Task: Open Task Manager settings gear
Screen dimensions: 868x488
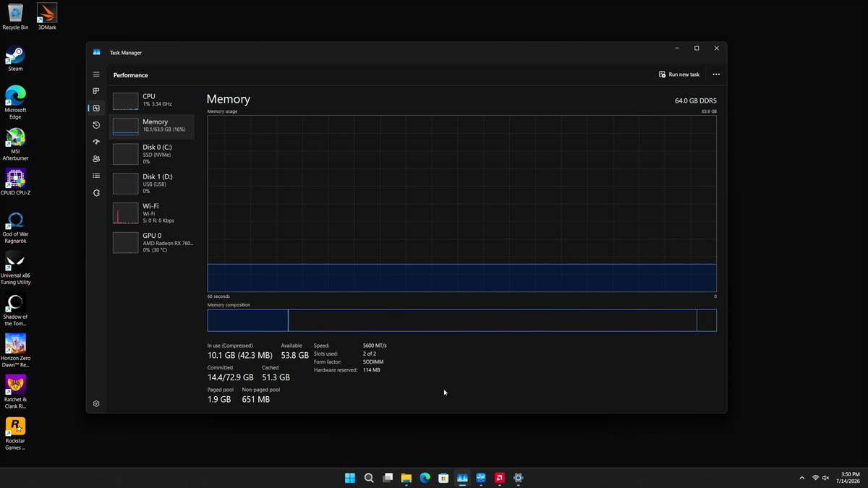Action: click(x=96, y=403)
